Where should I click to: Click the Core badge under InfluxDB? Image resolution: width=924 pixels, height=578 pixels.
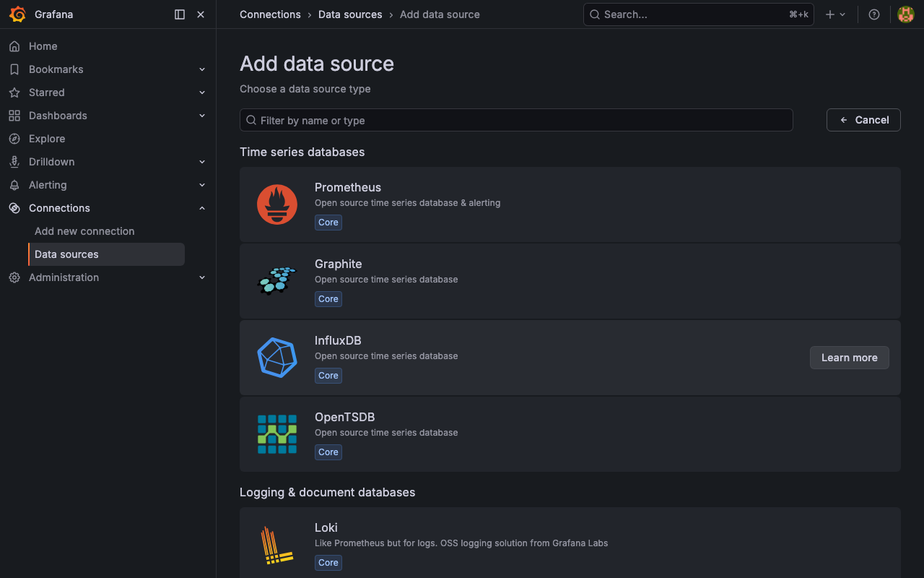click(328, 376)
